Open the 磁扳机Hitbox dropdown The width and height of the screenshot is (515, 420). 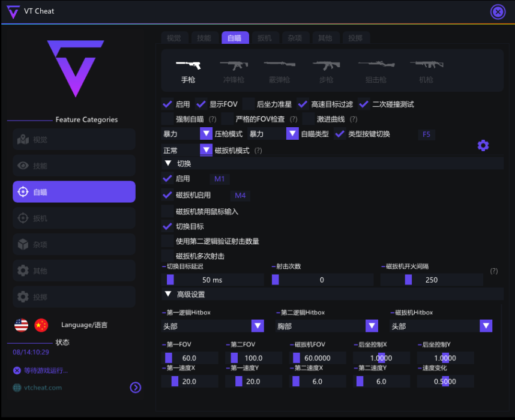pos(441,326)
